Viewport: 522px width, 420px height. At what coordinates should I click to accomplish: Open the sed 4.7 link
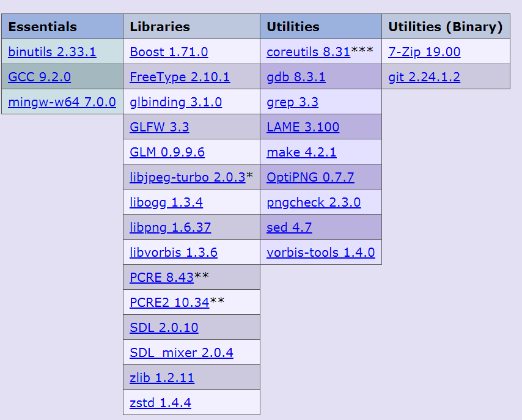(x=289, y=227)
